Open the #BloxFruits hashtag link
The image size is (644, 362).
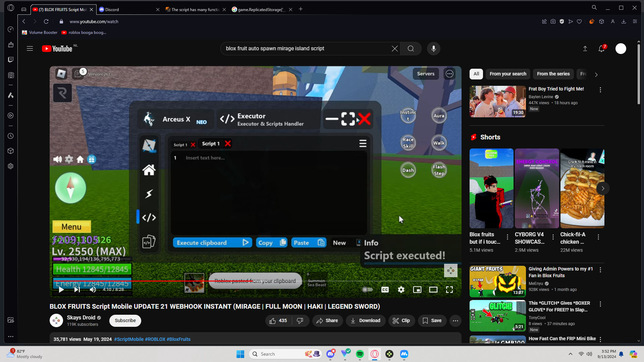(178, 339)
